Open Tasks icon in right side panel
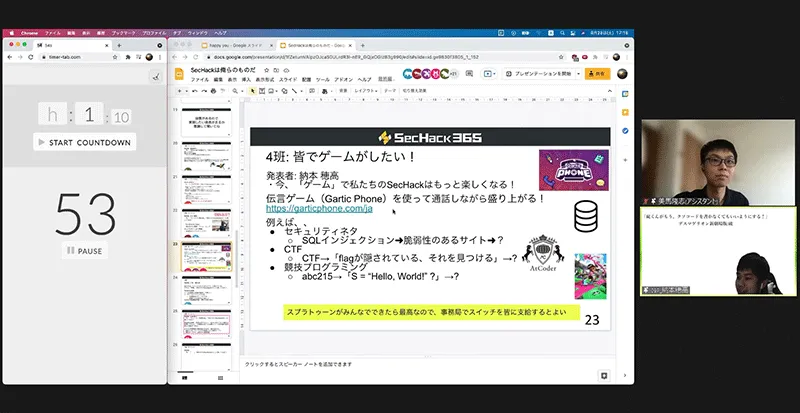Viewport: 800px width, 413px height. coord(625,131)
